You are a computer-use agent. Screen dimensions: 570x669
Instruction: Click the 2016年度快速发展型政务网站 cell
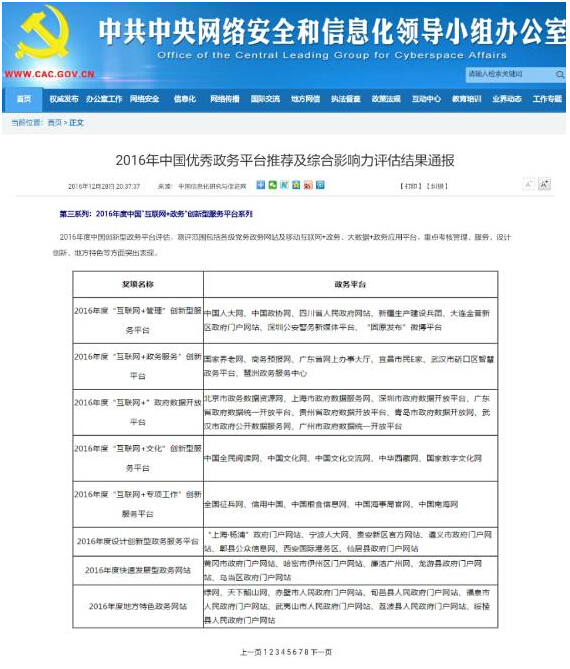(x=138, y=570)
